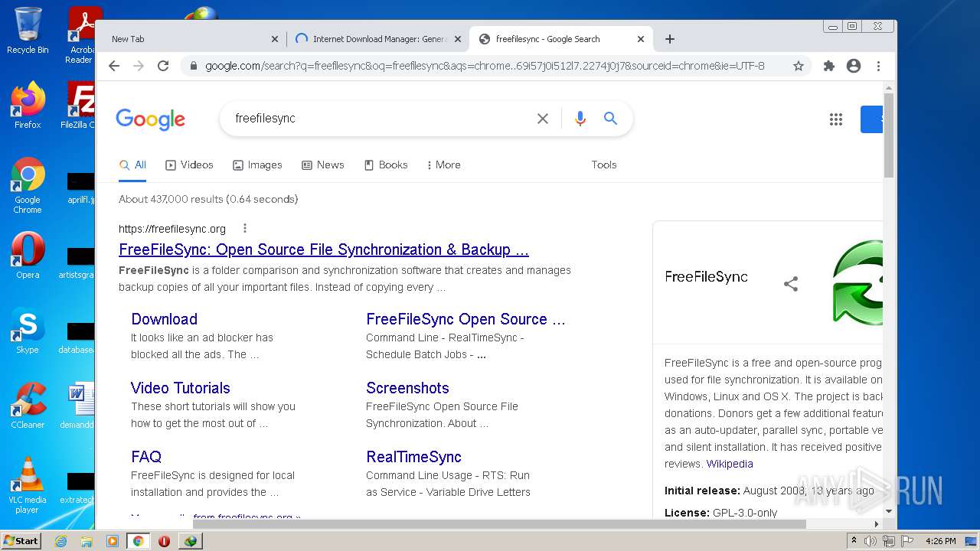Screen dimensions: 980x551
Task: Open the FAQ sitelink
Action: pos(146,457)
